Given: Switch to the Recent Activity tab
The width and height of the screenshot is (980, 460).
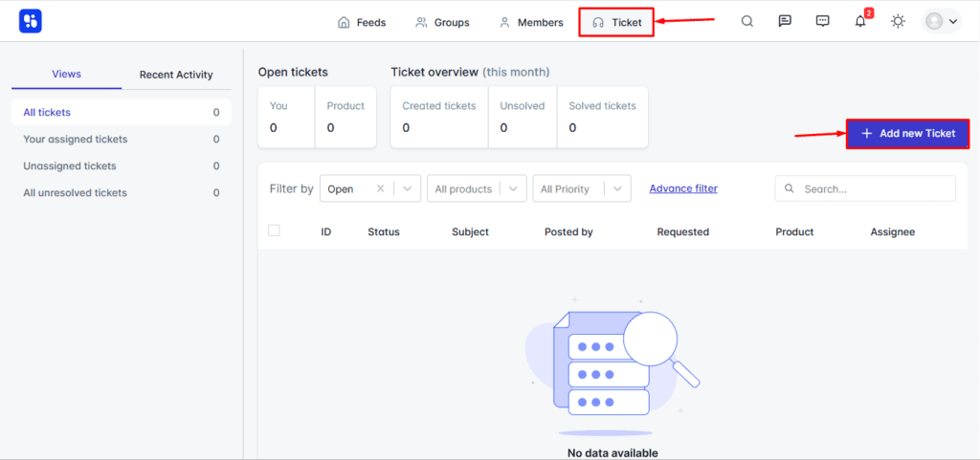Looking at the screenshot, I should (176, 75).
